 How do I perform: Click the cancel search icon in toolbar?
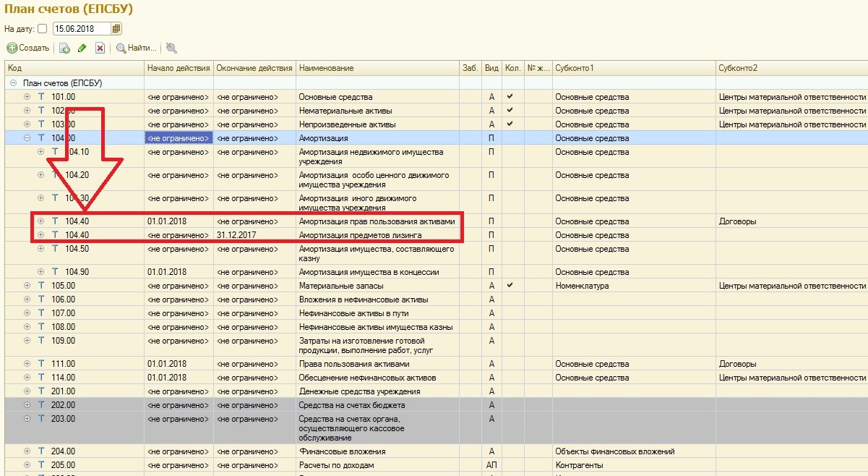(171, 48)
